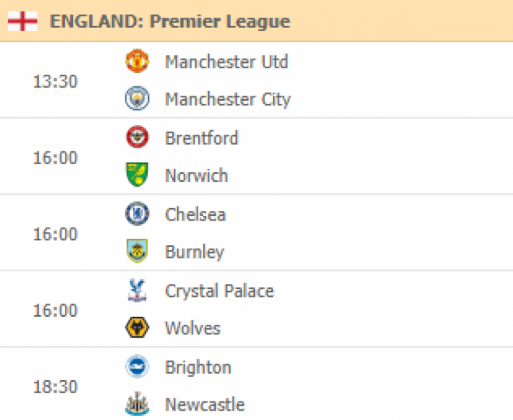Click the Brighton club crest
The width and height of the screenshot is (513, 420).
(x=137, y=366)
